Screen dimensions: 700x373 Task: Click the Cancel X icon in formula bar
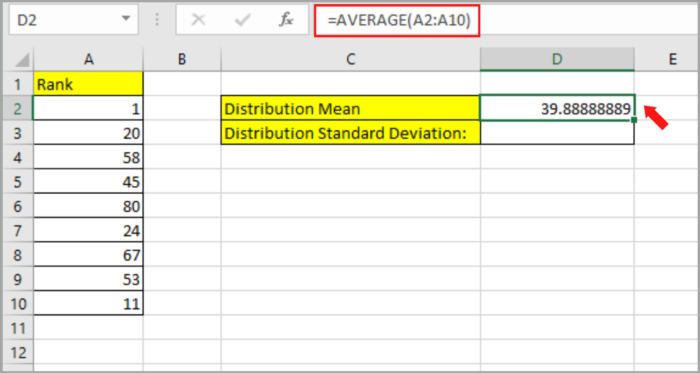(x=198, y=20)
